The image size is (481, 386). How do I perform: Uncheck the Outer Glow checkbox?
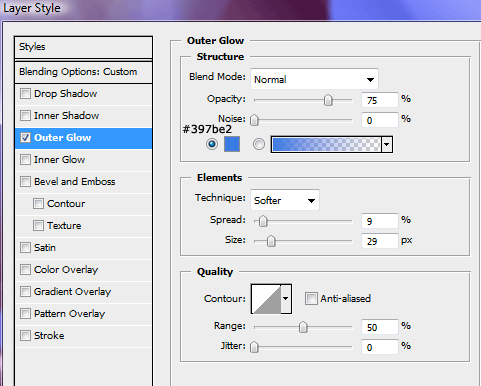point(25,138)
